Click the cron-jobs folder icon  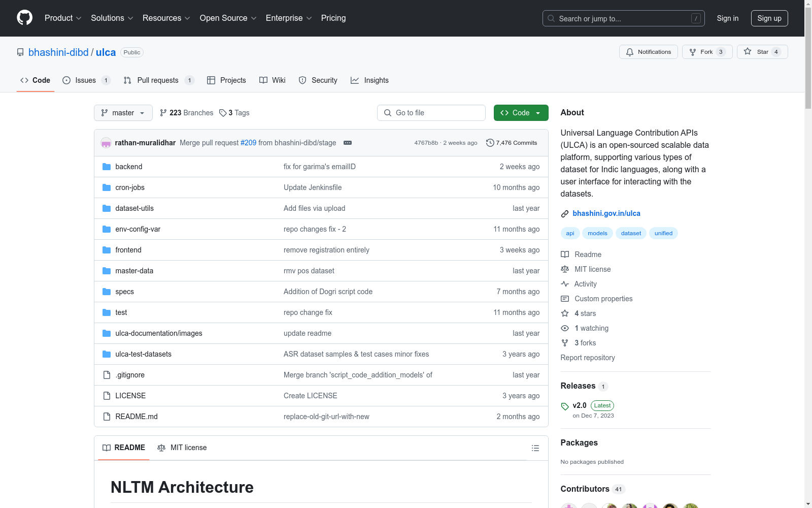click(x=107, y=187)
